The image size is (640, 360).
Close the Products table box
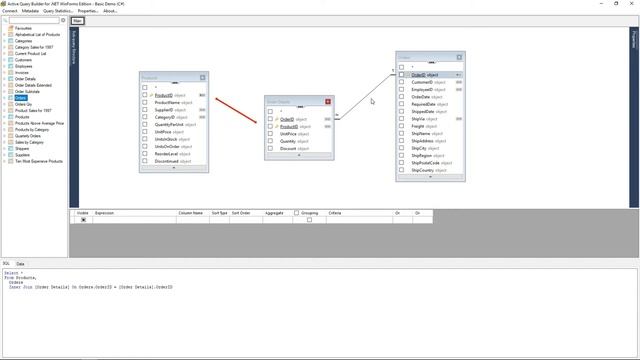[x=202, y=78]
